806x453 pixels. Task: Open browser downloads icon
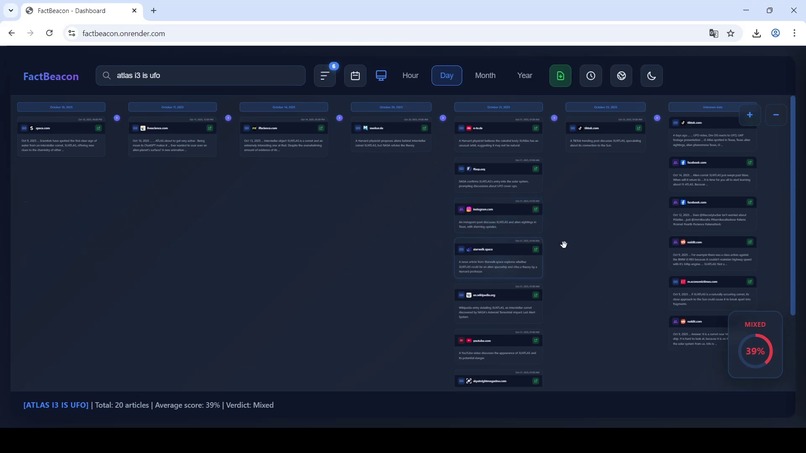pos(756,33)
